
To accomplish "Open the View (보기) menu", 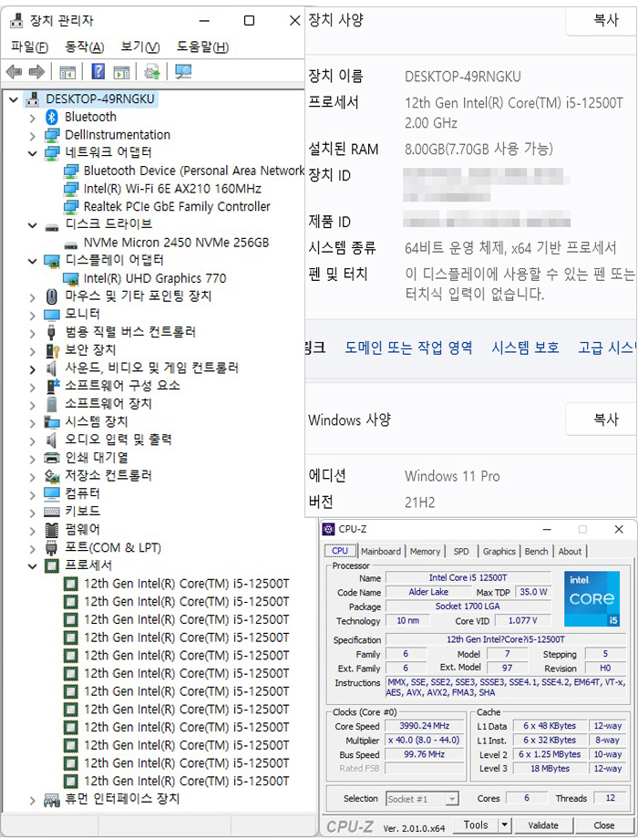I will 139,47.
